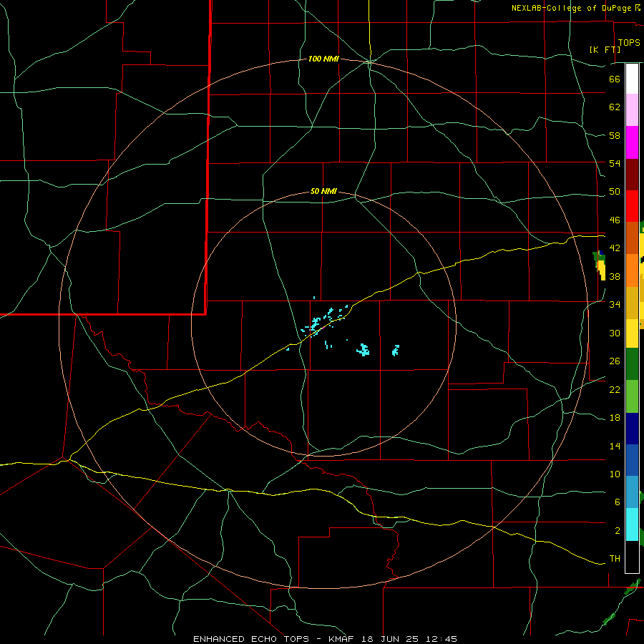644x644 pixels.
Task: Click the legend value "46"
Action: [x=615, y=220]
